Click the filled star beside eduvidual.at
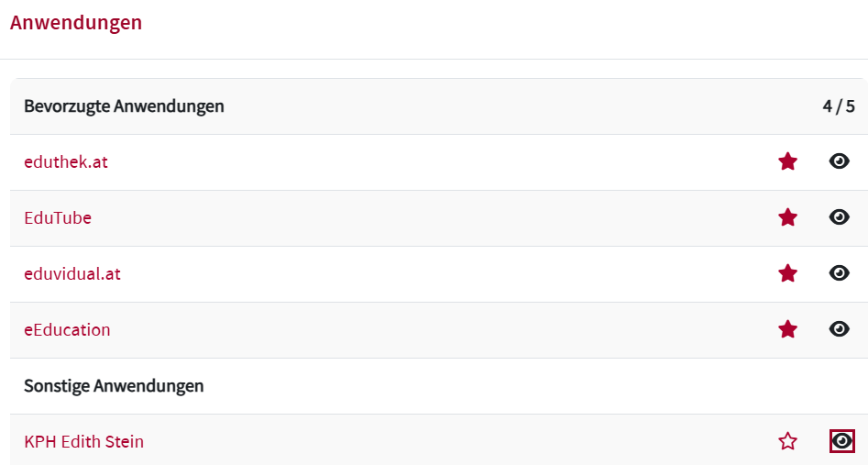868x465 pixels. pos(787,274)
